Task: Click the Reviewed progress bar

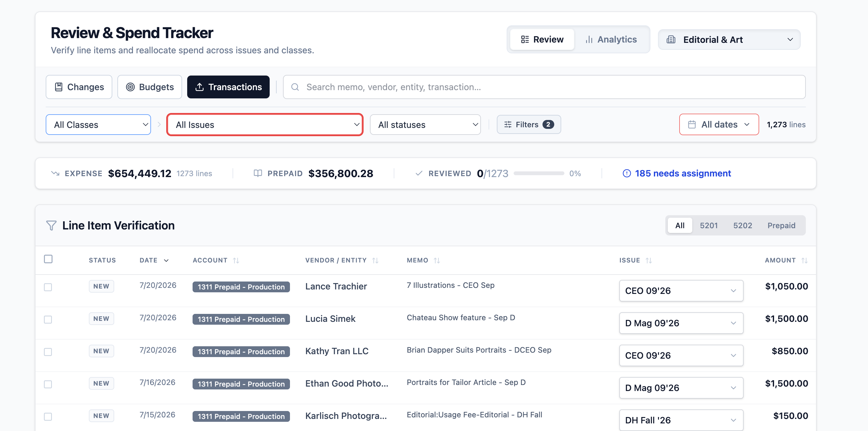Action: pyautogui.click(x=539, y=173)
